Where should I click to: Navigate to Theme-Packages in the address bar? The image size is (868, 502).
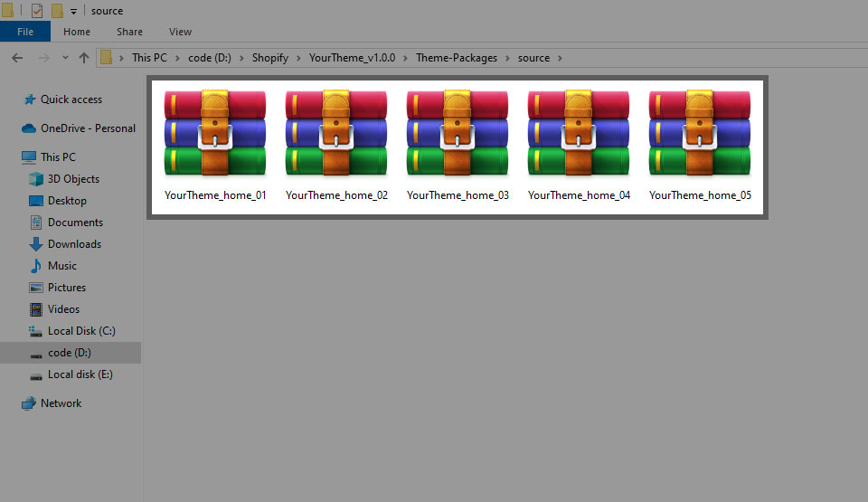tap(456, 58)
